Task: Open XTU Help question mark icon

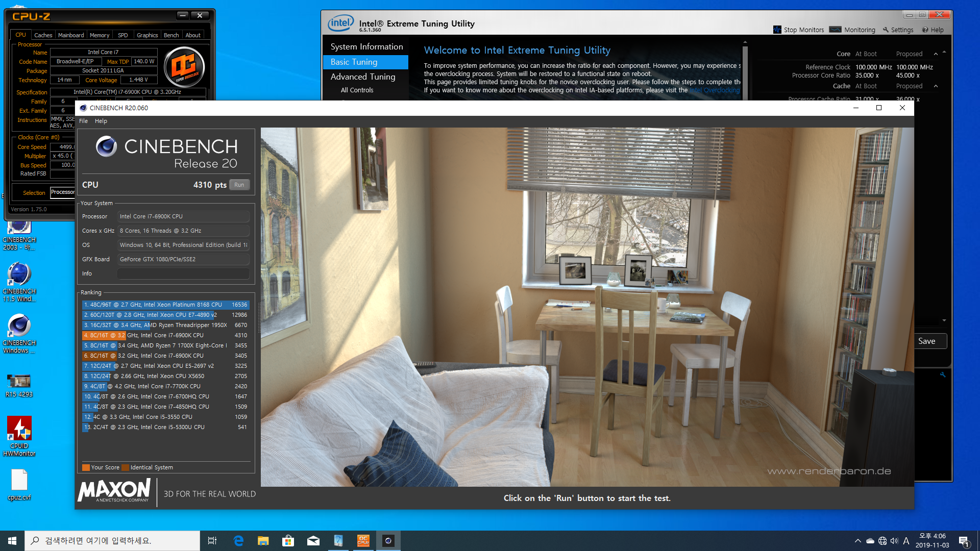Action: tap(925, 30)
